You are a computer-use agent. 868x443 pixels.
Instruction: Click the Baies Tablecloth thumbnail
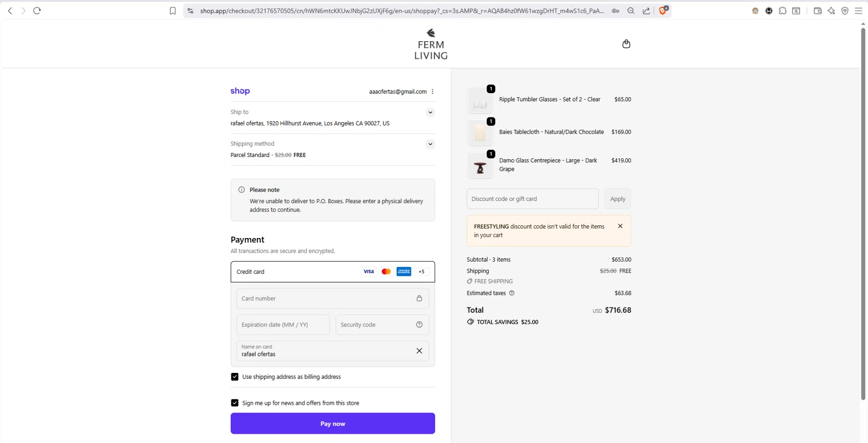click(x=480, y=133)
